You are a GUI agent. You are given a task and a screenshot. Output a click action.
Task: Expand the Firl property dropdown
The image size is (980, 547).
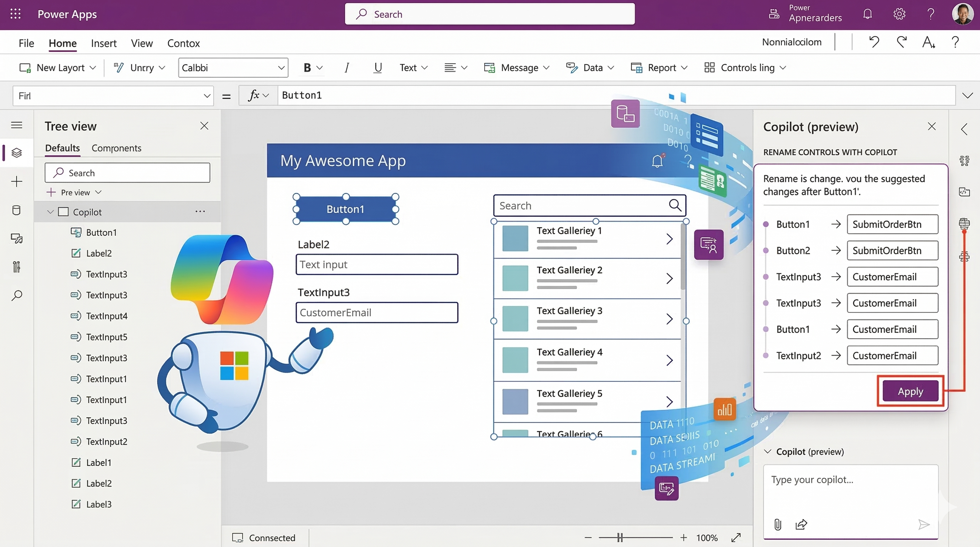click(x=207, y=96)
